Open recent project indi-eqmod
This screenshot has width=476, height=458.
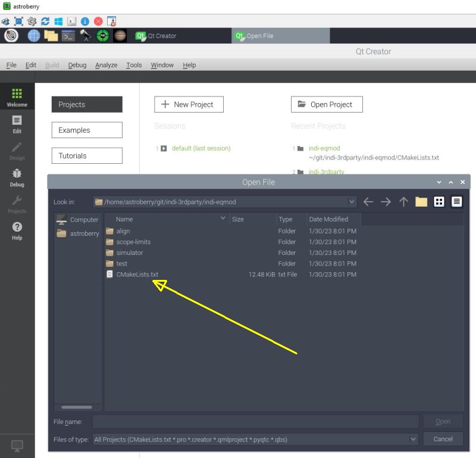click(324, 148)
